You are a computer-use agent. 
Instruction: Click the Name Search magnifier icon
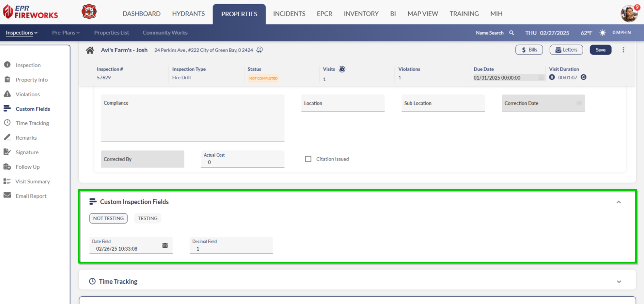511,33
